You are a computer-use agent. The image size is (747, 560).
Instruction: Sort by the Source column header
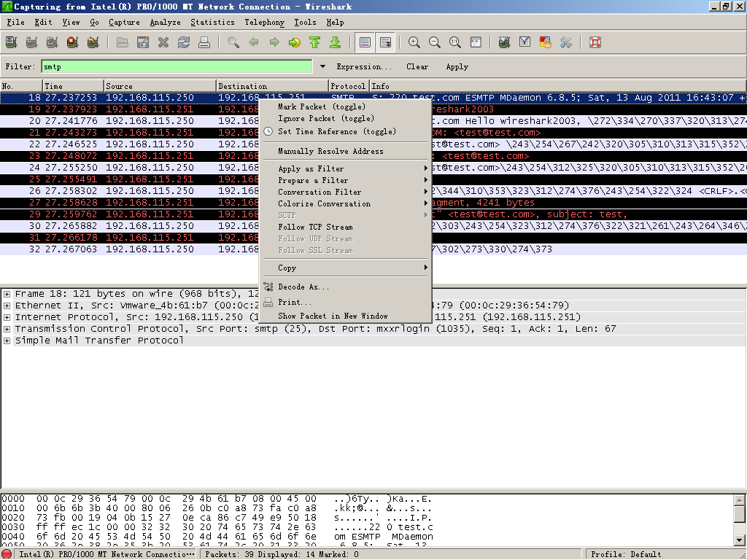coord(160,86)
